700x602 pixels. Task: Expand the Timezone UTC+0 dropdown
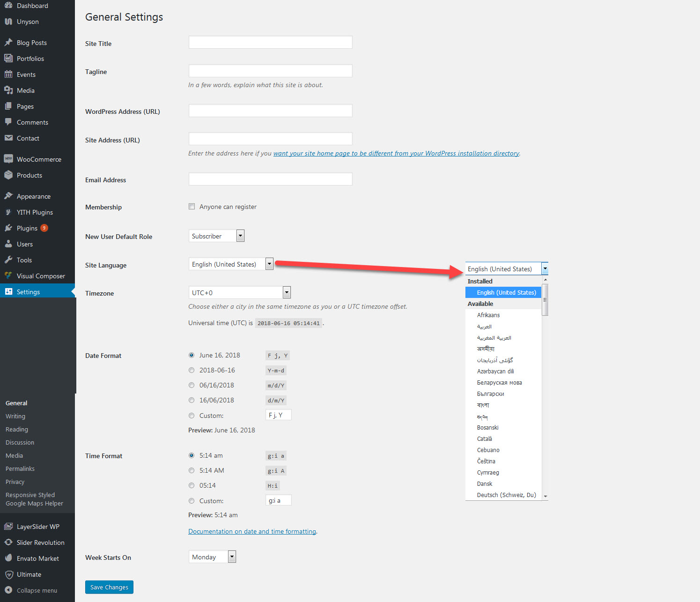point(239,293)
